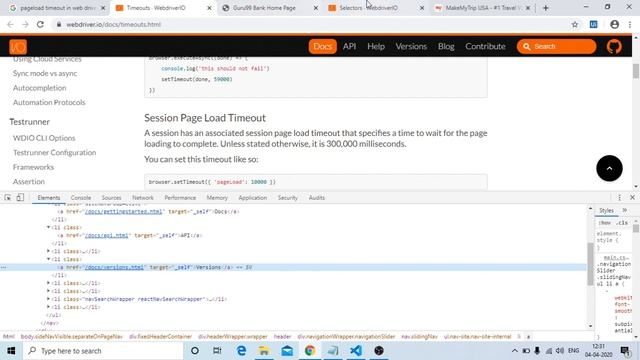The image size is (640, 360).
Task: Open Cortana circle on taskbar
Action: point(195,351)
